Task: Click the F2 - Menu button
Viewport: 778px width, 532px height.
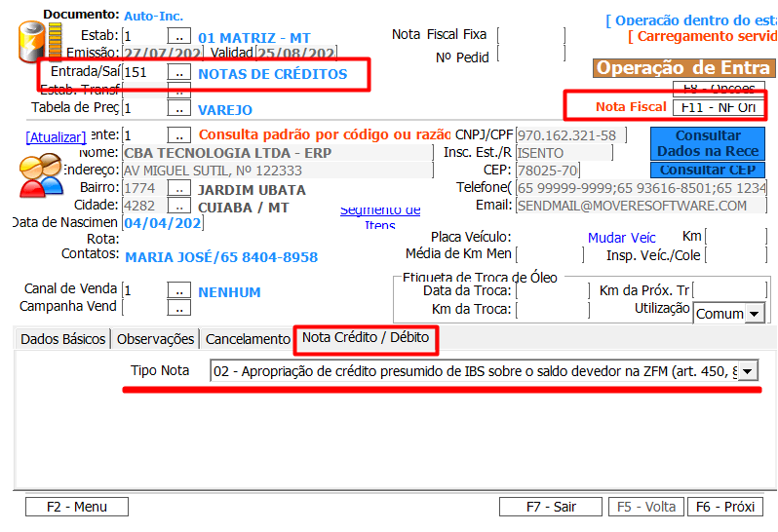Action: pos(77,507)
